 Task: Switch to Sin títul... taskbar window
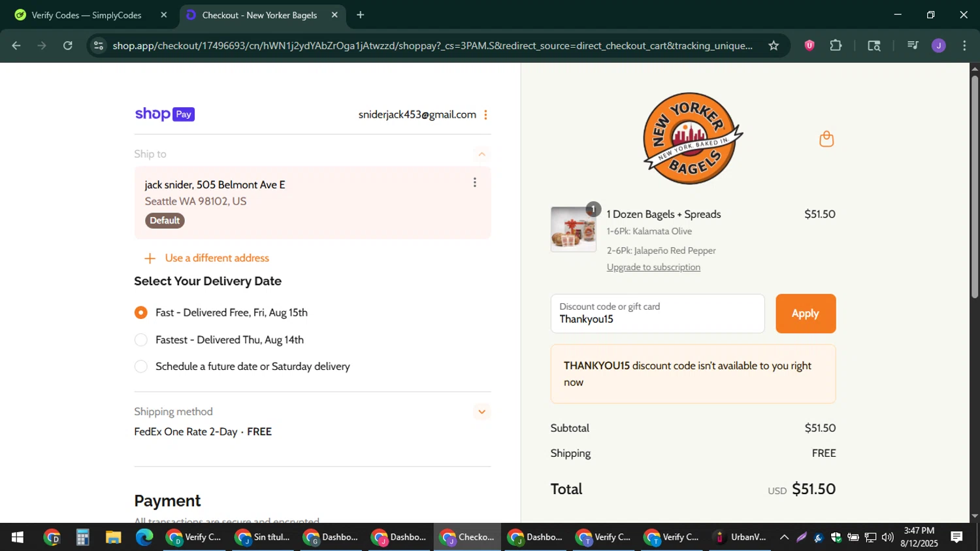pos(263,537)
